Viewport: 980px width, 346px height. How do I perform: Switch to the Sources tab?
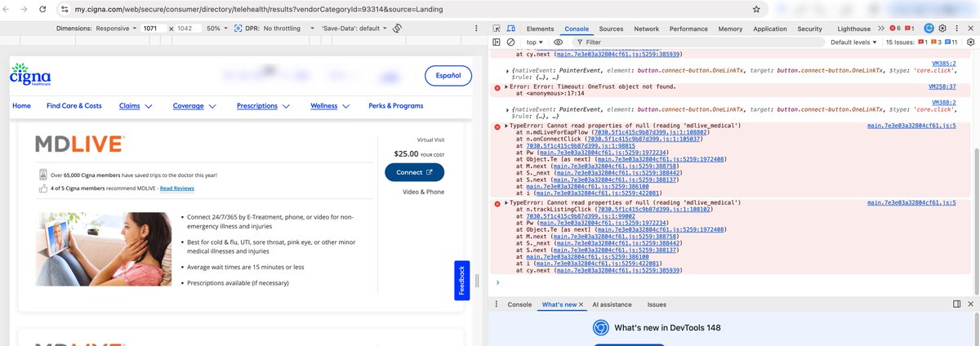611,29
